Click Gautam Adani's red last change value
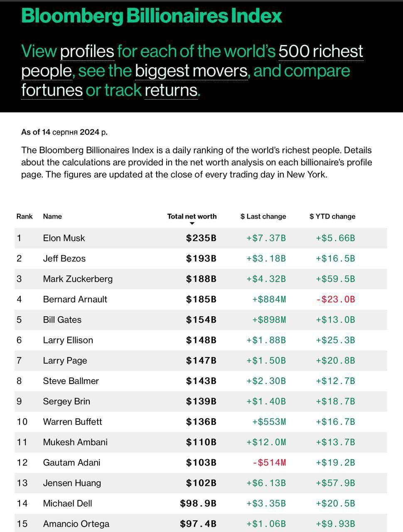The image size is (403, 532). [x=269, y=463]
